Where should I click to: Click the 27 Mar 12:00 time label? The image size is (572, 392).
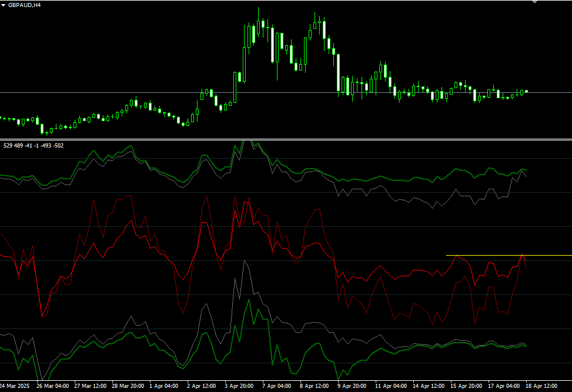[90, 386]
